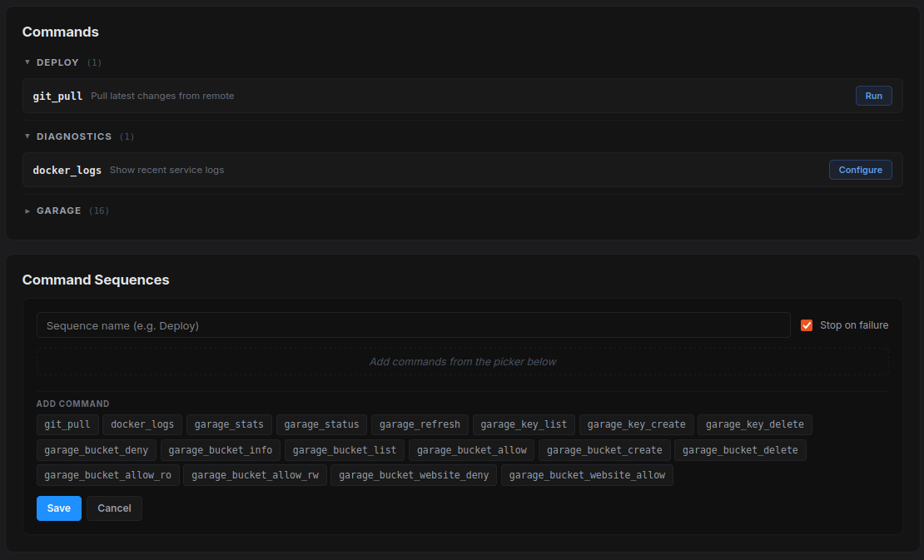Viewport: 924px width, 560px height.
Task: Add garage_bucket_website_deny to the sequence
Action: point(414,475)
